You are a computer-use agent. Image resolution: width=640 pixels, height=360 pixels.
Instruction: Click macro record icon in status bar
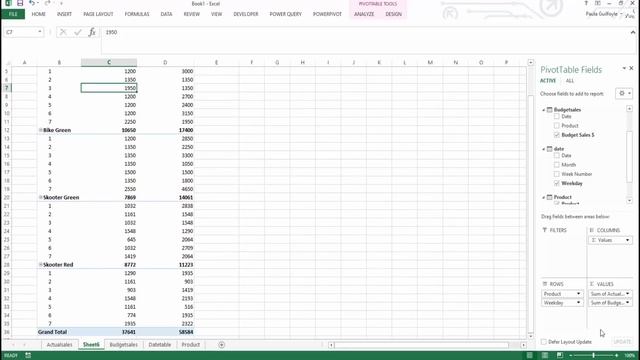tap(28, 356)
